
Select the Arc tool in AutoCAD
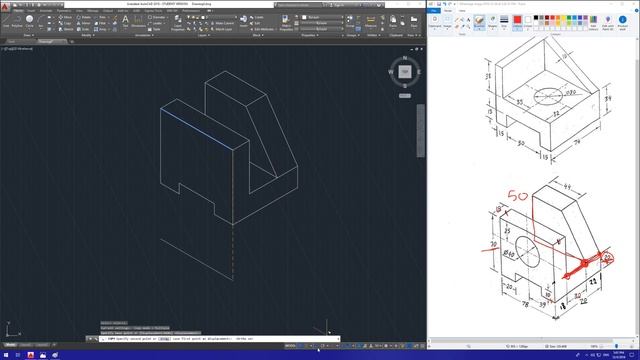point(41,21)
